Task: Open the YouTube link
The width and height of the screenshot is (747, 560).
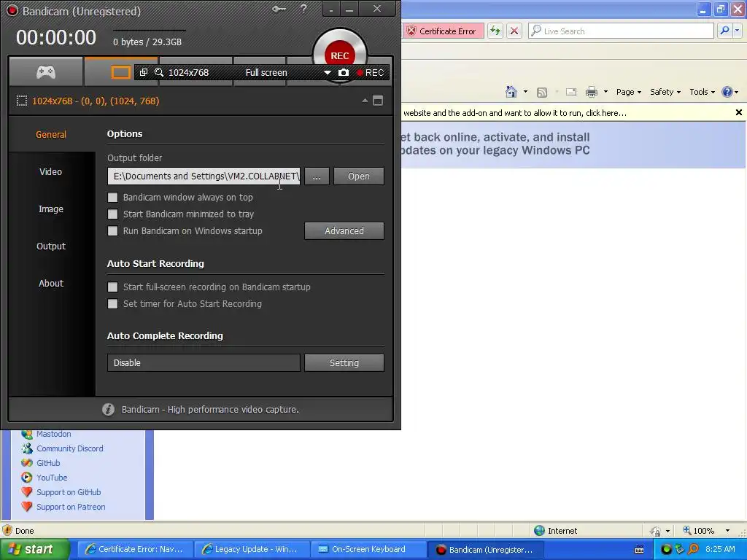Action: click(52, 478)
